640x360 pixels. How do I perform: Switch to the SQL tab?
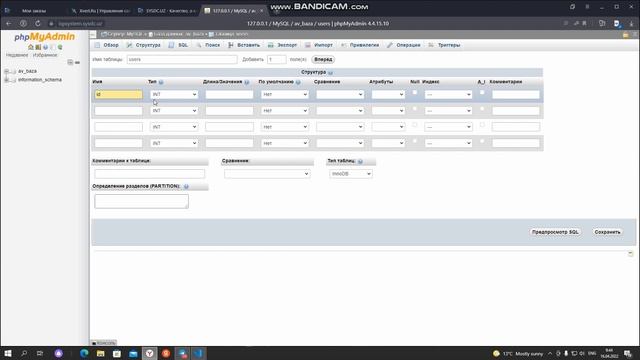coord(178,45)
